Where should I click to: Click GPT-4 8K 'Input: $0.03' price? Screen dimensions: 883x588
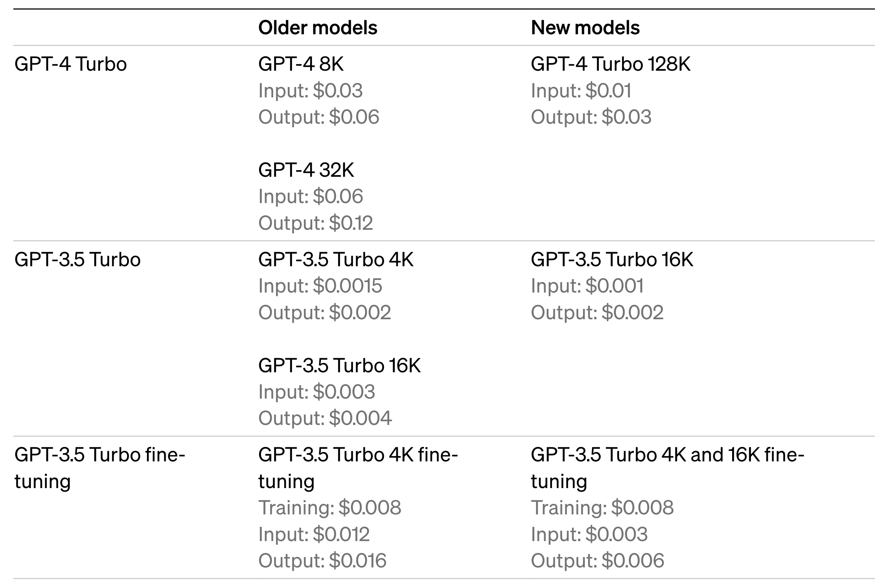pos(310,91)
